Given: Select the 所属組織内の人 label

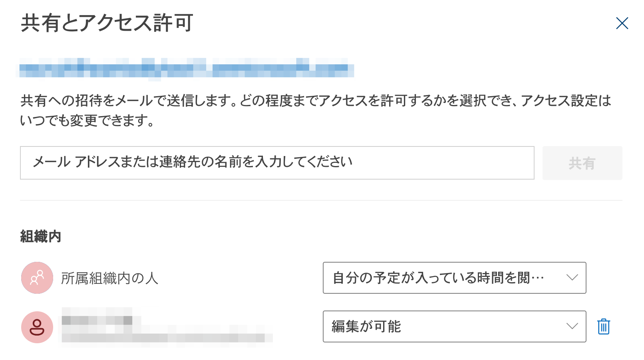Looking at the screenshot, I should coord(109,278).
